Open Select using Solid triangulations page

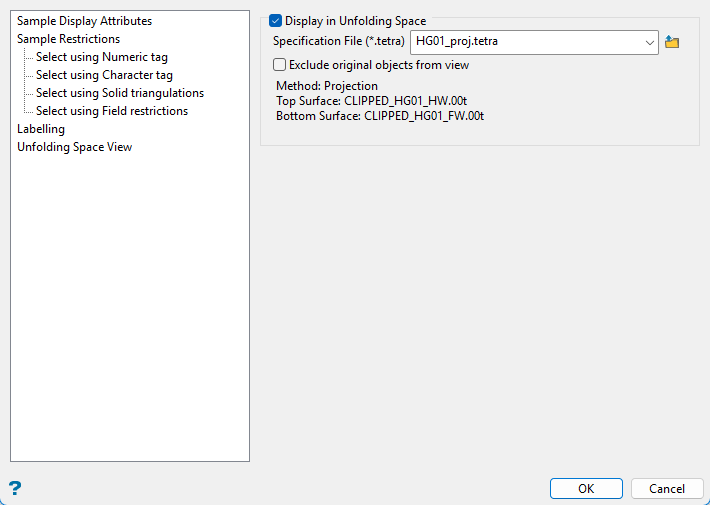tap(119, 93)
